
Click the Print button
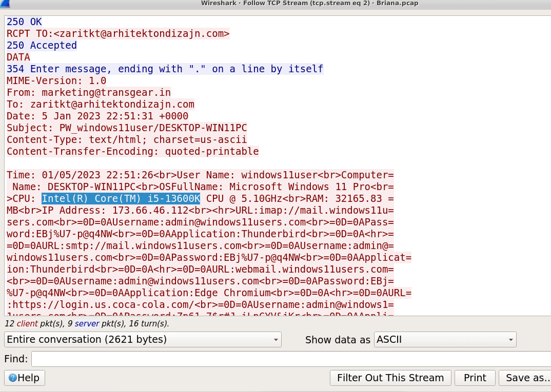pyautogui.click(x=475, y=378)
